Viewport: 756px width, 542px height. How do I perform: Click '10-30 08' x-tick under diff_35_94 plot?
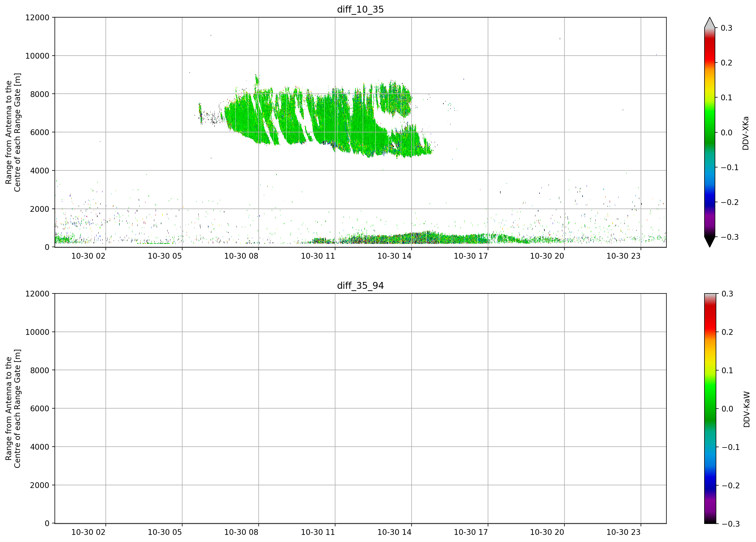[x=241, y=532]
